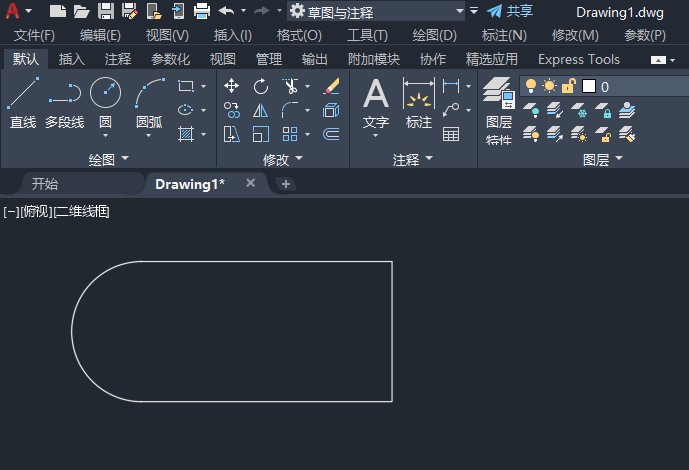Click the 共享 share button
The width and height of the screenshot is (689, 470).
(510, 11)
